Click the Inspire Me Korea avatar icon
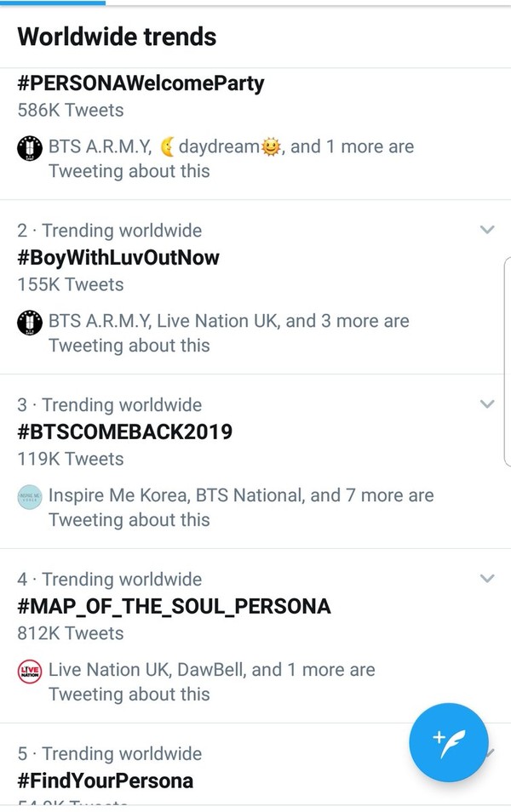The height and width of the screenshot is (812, 511). pos(30,497)
